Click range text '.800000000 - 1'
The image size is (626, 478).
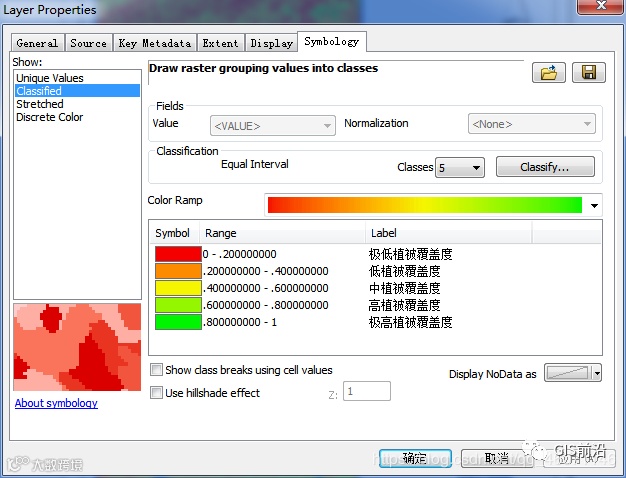pyautogui.click(x=240, y=322)
